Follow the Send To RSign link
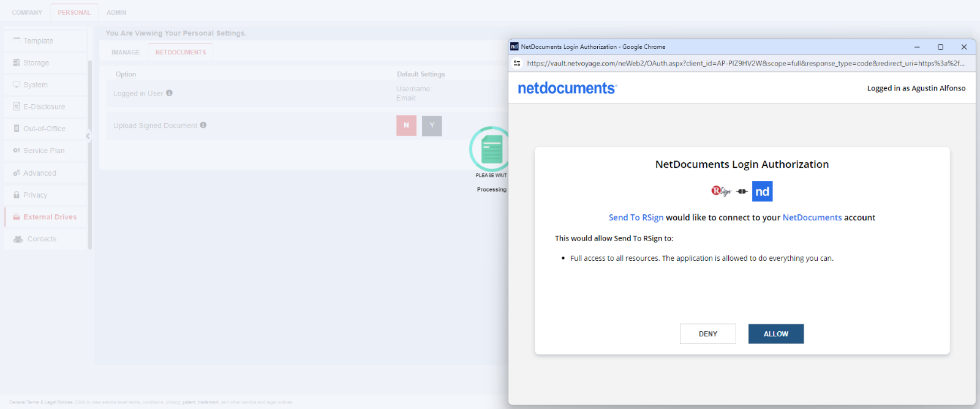 (x=636, y=217)
